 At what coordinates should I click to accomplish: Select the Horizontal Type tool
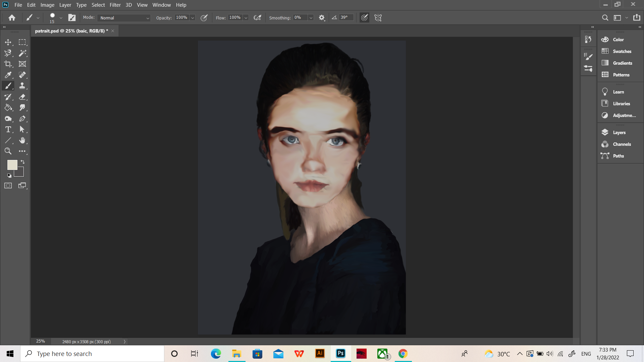click(x=8, y=129)
